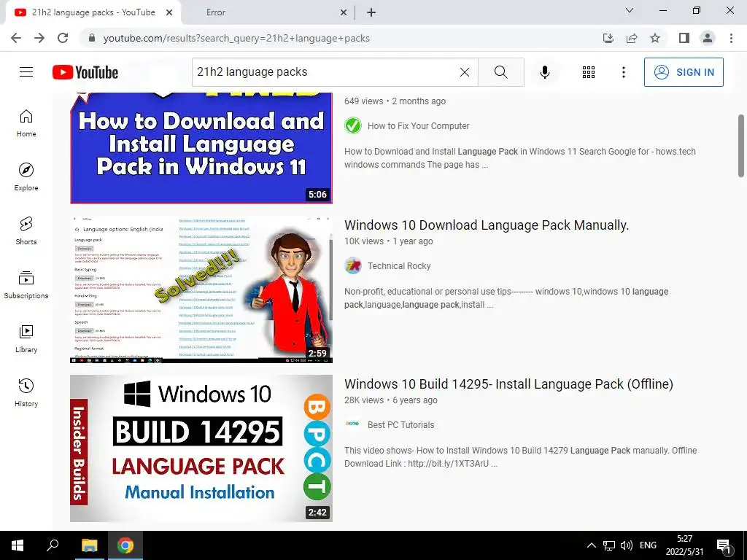Close the Error tab
Viewport: 747px width, 560px height.
[343, 12]
